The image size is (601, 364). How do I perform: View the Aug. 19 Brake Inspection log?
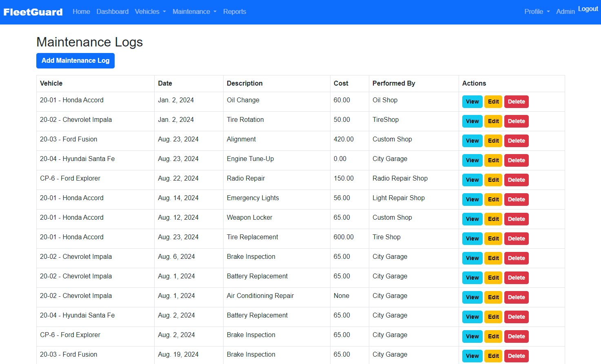[472, 356]
